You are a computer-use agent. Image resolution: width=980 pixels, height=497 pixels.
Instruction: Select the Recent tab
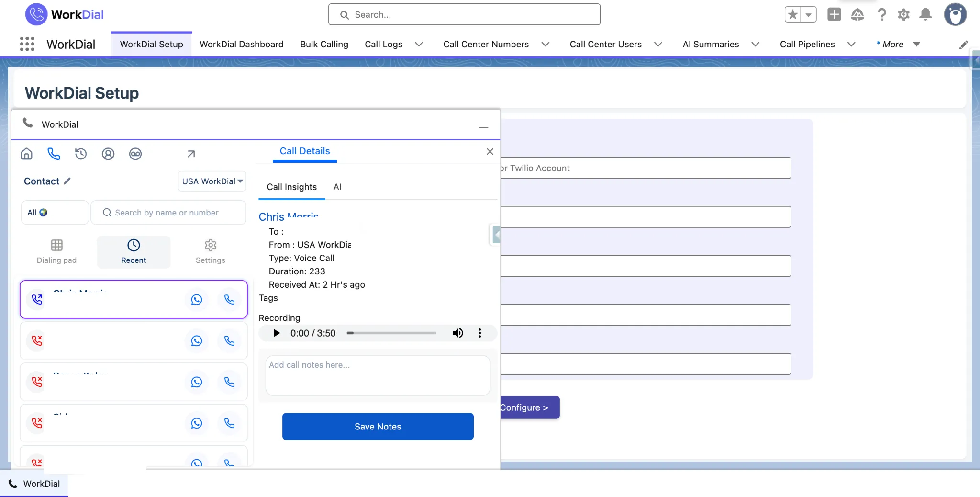(134, 252)
